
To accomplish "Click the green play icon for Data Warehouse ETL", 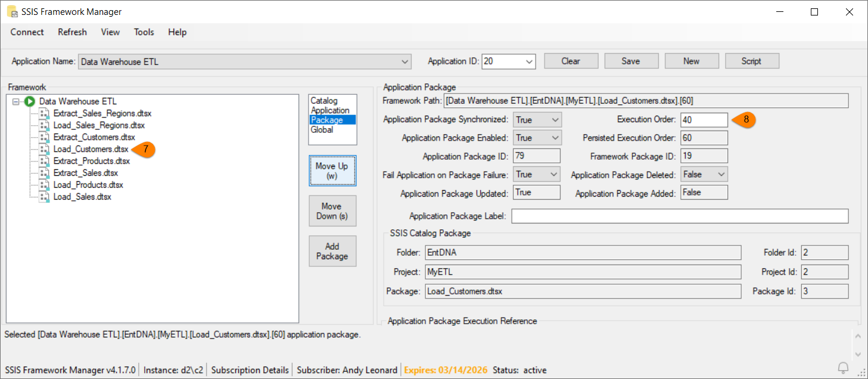I will (30, 101).
